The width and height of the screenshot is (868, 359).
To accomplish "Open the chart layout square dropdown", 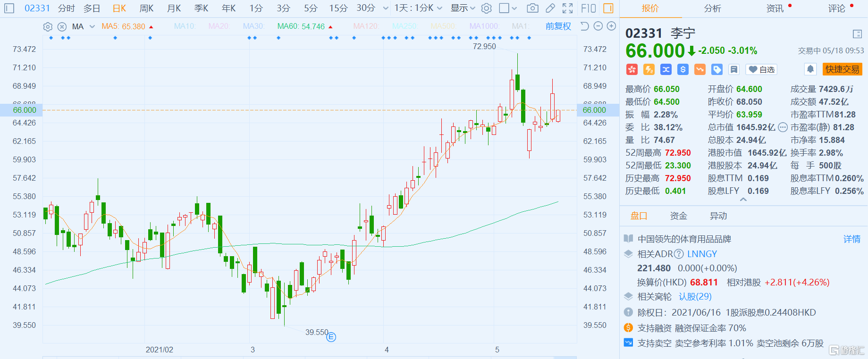I will (x=508, y=8).
